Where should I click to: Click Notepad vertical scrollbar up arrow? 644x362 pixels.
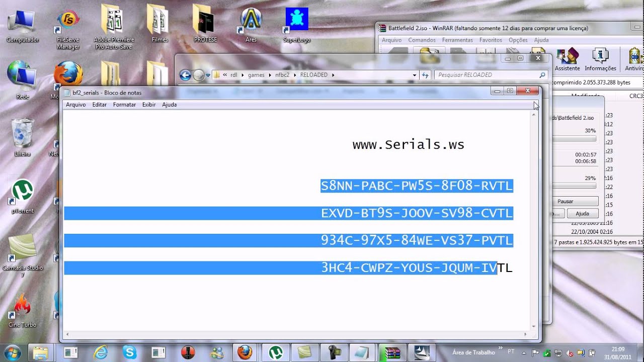[534, 115]
